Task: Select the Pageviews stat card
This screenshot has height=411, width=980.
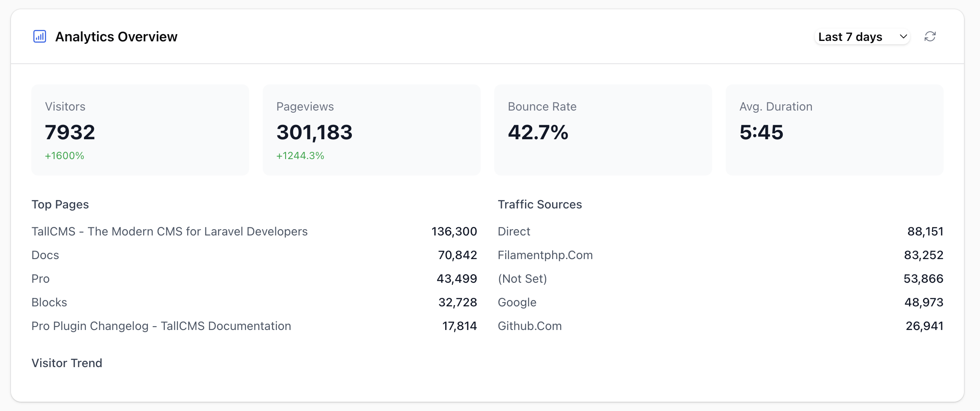Action: 372,130
